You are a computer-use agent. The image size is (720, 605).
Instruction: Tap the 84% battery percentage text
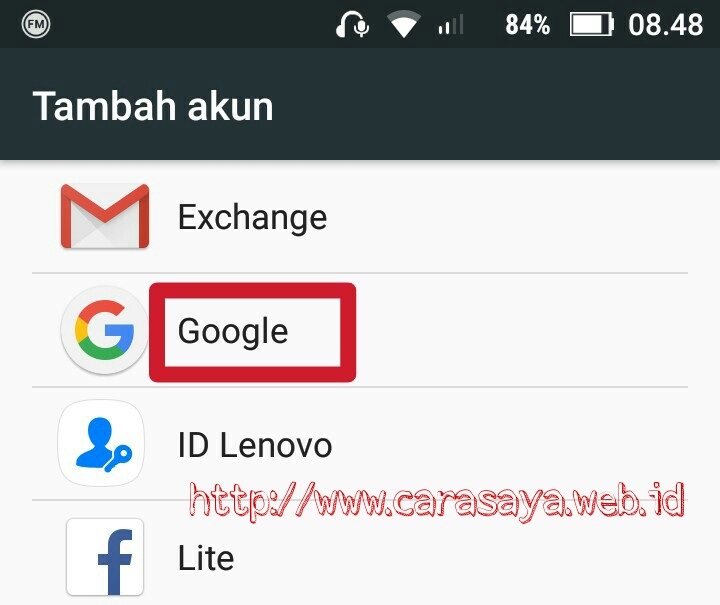[x=527, y=25]
